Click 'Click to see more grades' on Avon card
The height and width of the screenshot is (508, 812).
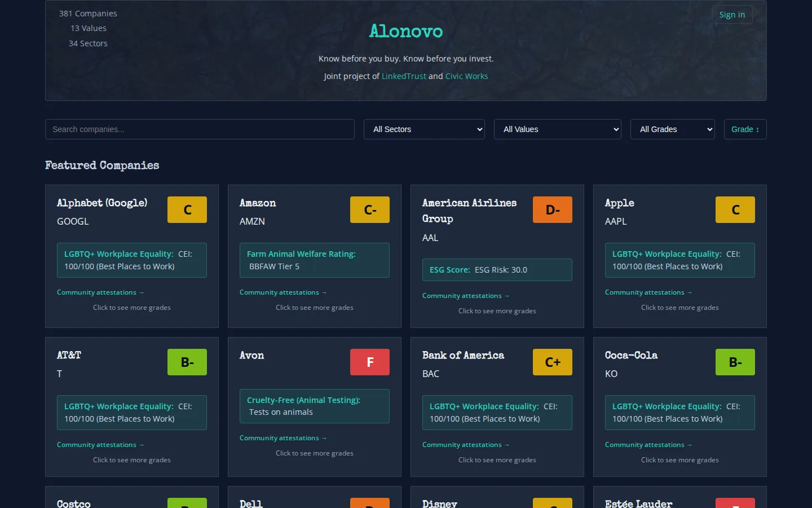pos(315,453)
